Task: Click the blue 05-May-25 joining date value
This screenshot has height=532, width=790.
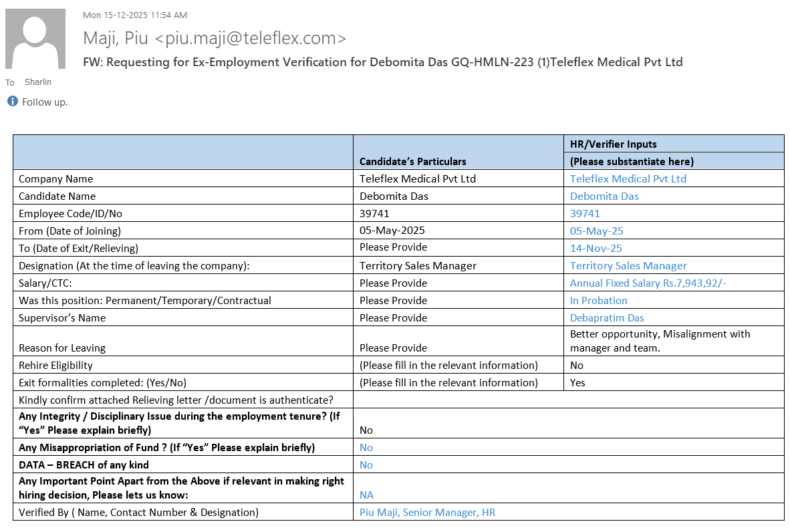Action: (596, 231)
